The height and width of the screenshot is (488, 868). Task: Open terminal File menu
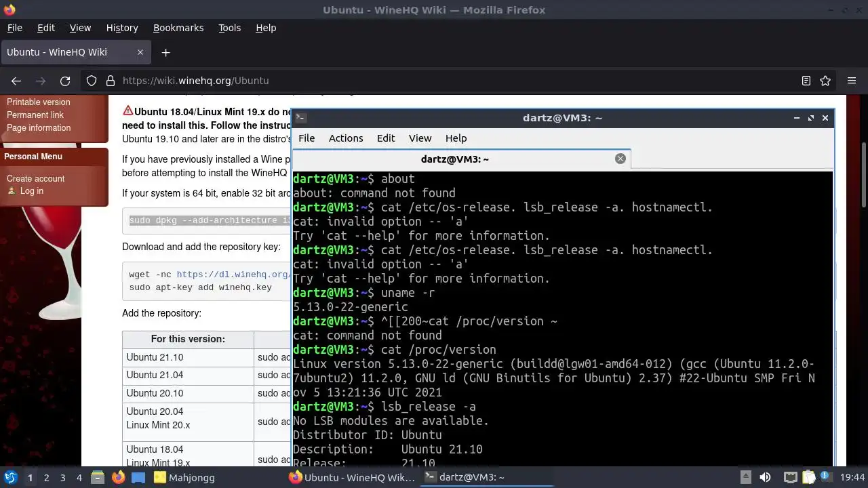coord(307,138)
